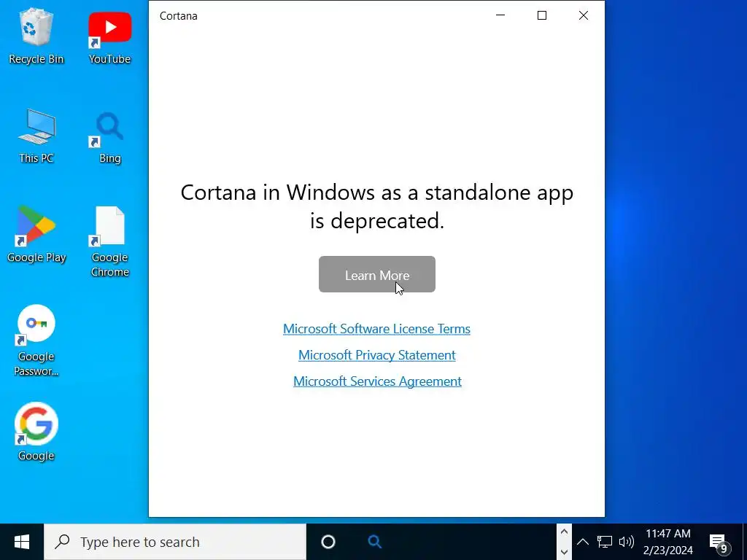The width and height of the screenshot is (747, 560).
Task: Select This PC desktop icon
Action: pos(36,136)
